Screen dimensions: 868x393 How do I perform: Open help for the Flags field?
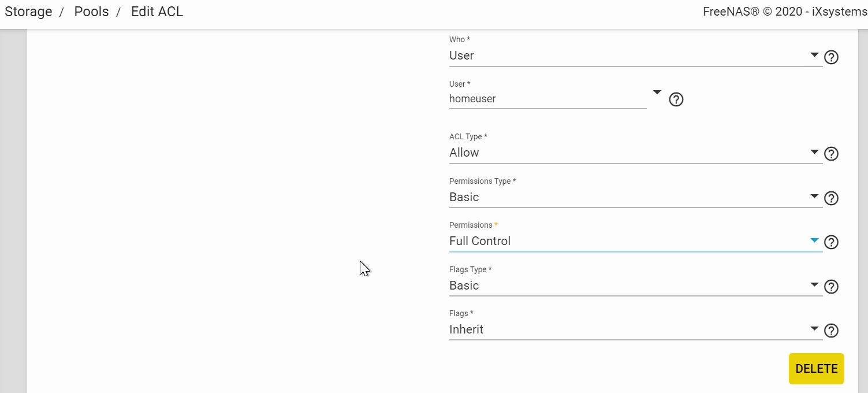click(831, 331)
